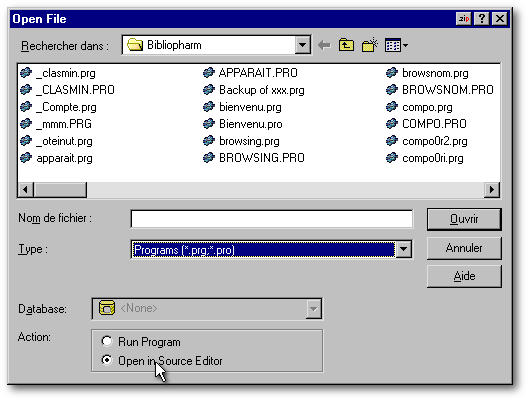Open the view menu icon
The image size is (528, 400).
(396, 45)
